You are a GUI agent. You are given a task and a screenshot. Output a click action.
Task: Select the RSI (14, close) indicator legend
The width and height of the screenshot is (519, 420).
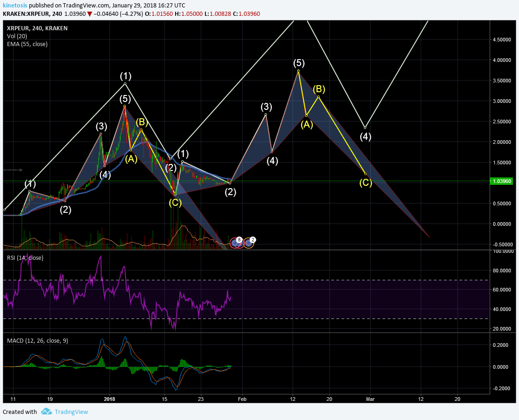(x=25, y=257)
